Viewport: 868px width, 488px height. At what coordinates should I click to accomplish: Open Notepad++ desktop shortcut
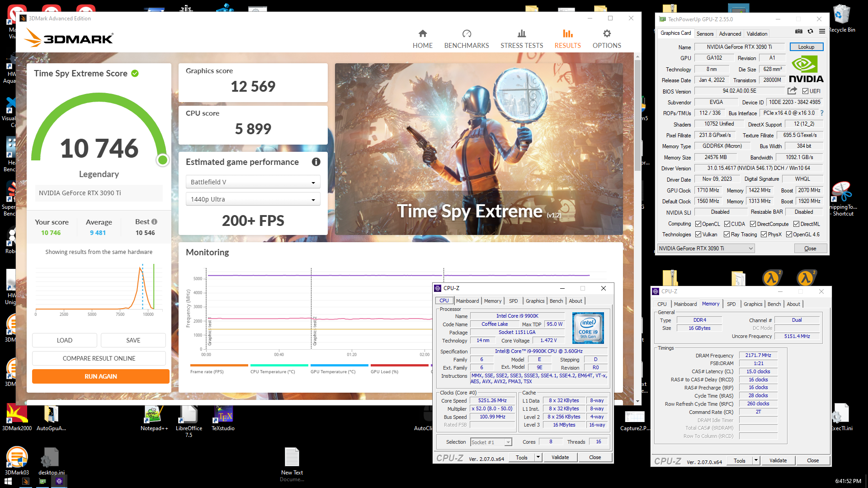(x=154, y=418)
